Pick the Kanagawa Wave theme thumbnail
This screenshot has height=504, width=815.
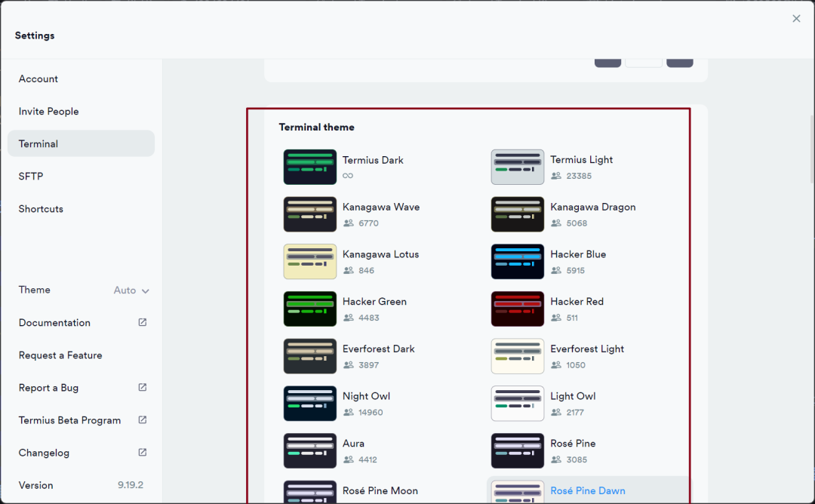coord(310,214)
